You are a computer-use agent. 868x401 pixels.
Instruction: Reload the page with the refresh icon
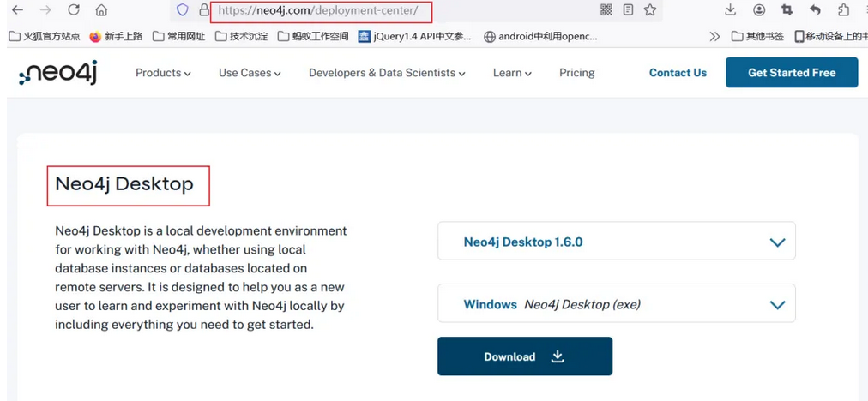73,9
